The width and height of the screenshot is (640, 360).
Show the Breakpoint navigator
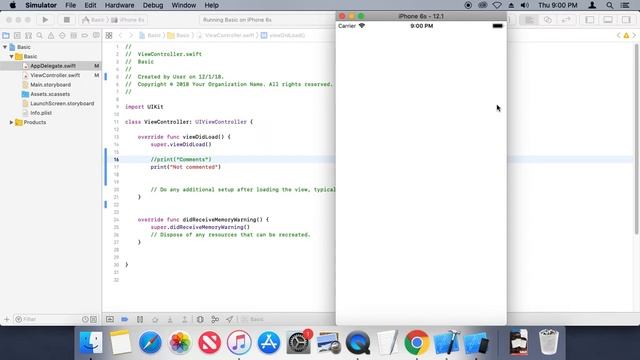point(84,36)
